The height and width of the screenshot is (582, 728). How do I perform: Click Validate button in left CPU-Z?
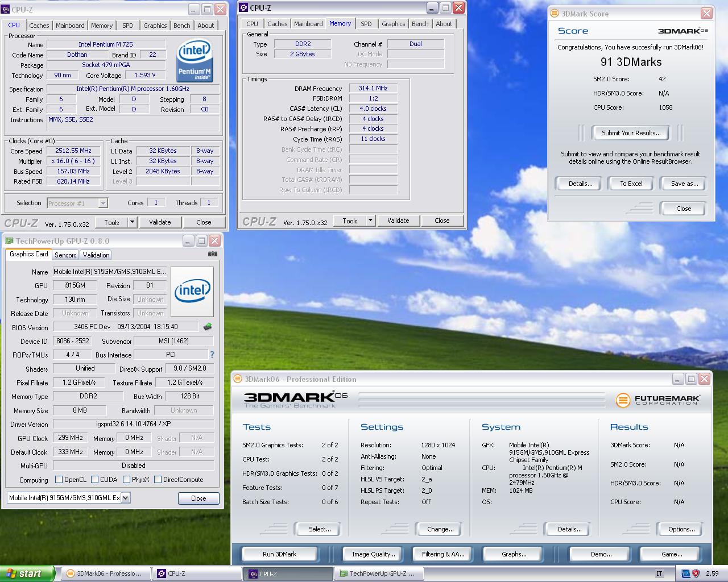pyautogui.click(x=160, y=222)
